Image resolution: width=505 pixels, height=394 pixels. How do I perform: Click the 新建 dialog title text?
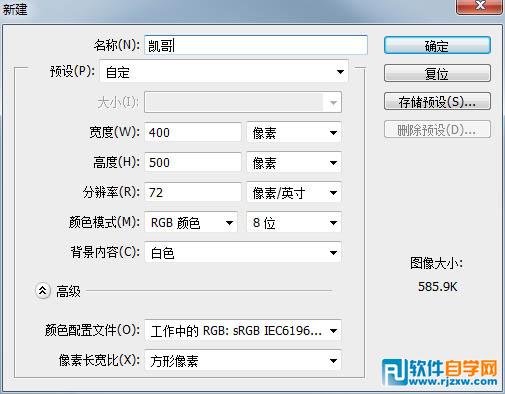[15, 9]
